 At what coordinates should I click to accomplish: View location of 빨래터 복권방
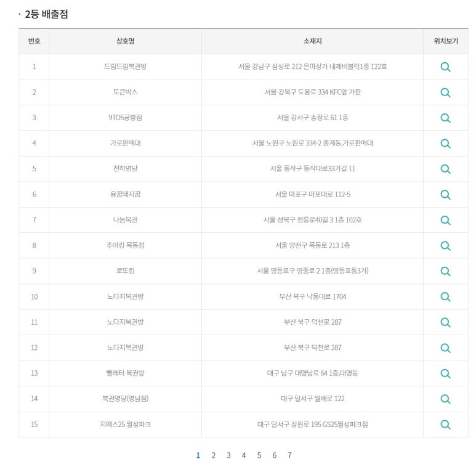point(445,373)
